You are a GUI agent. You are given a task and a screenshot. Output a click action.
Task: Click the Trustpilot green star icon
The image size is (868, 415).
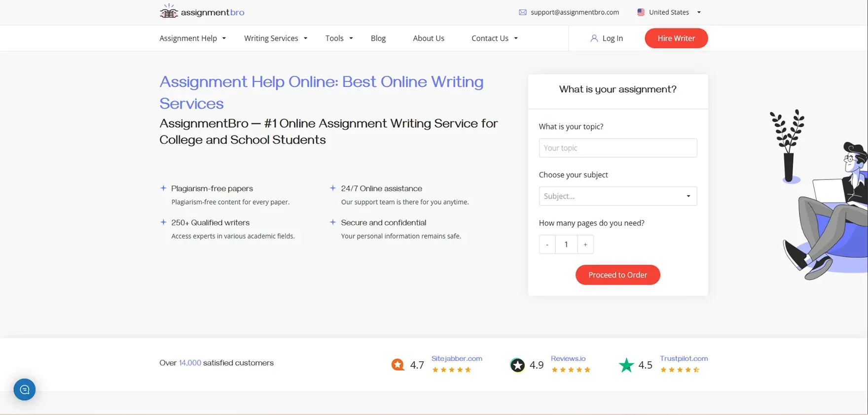626,365
